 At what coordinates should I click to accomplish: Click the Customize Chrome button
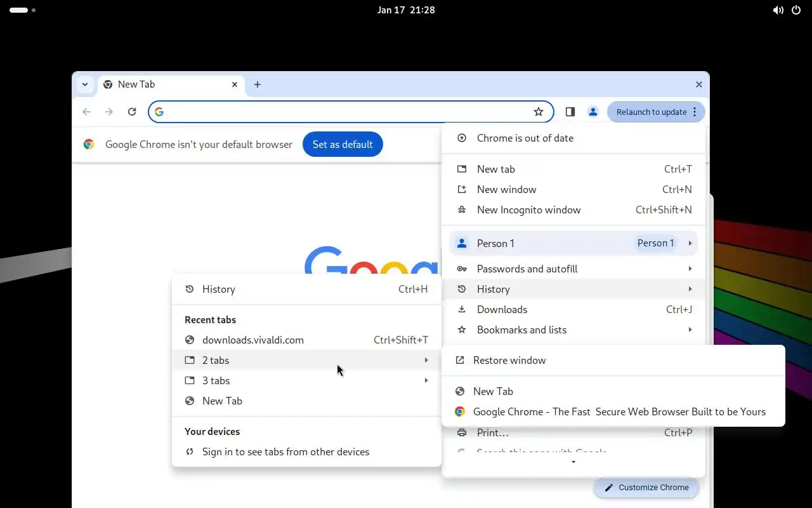click(x=646, y=487)
